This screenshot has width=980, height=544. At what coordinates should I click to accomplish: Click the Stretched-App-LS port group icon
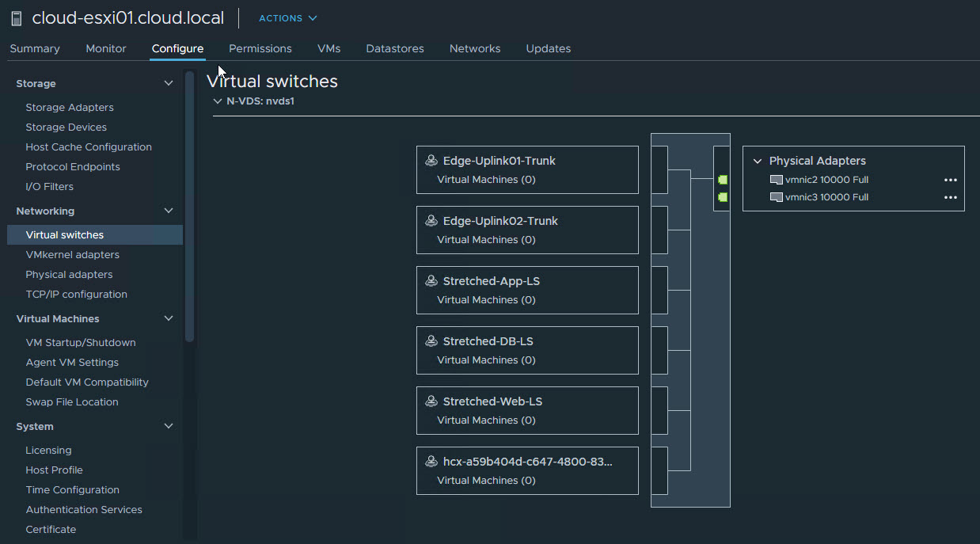coord(431,281)
